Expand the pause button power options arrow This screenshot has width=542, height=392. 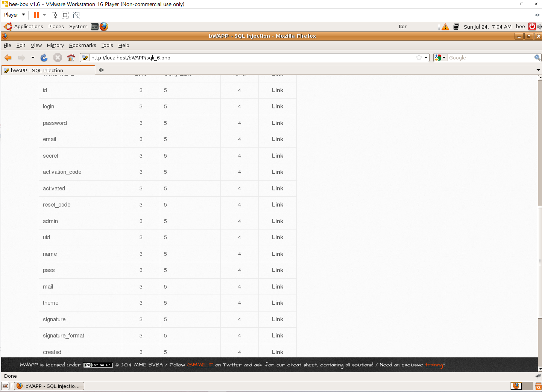coord(44,15)
